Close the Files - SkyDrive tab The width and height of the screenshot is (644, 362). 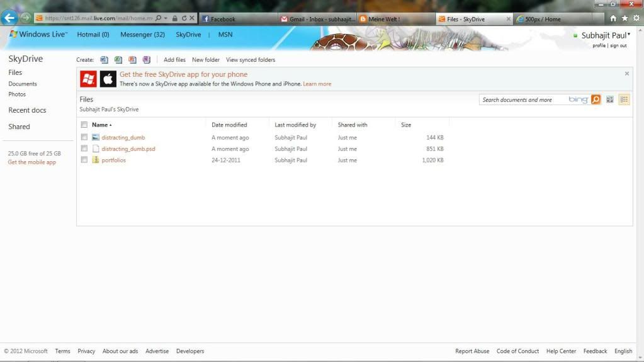tap(509, 19)
